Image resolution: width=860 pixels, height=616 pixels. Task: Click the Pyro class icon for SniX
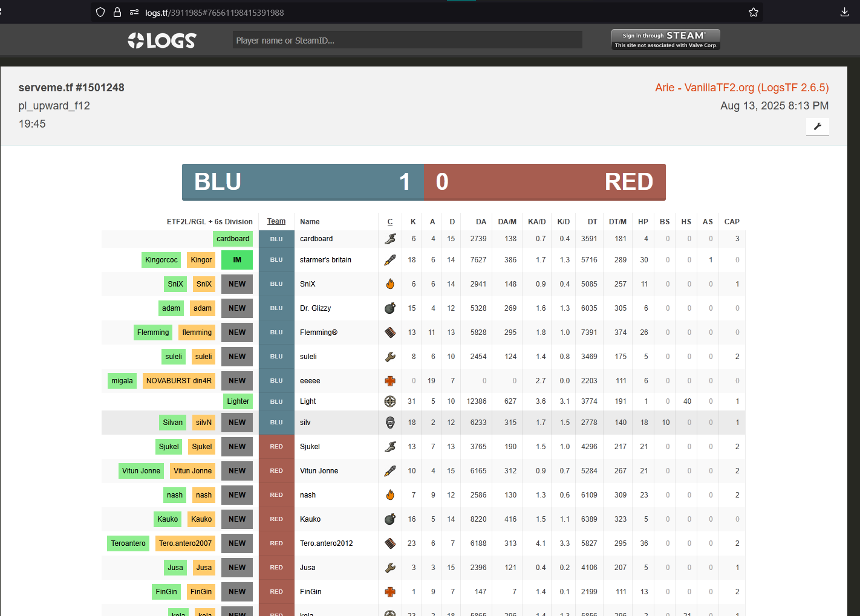tap(390, 284)
